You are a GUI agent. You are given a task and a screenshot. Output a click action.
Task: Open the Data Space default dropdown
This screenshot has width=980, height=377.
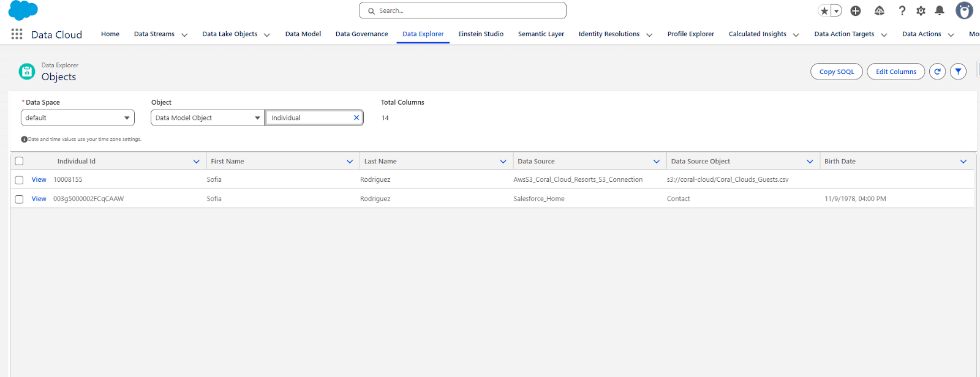tap(78, 118)
